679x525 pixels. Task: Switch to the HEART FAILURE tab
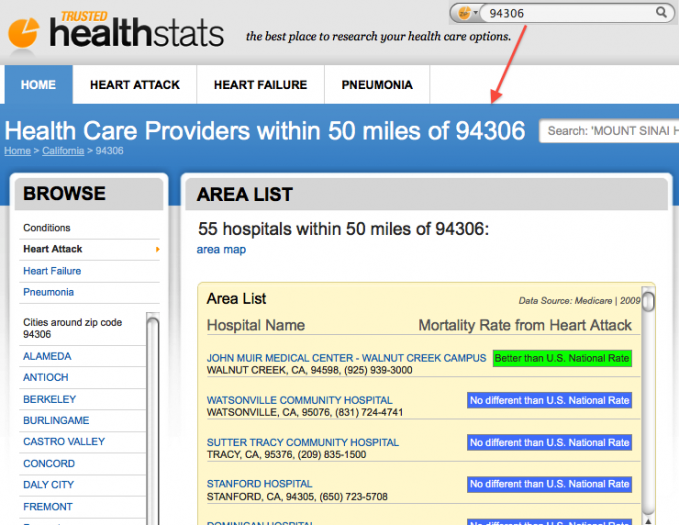coord(260,84)
